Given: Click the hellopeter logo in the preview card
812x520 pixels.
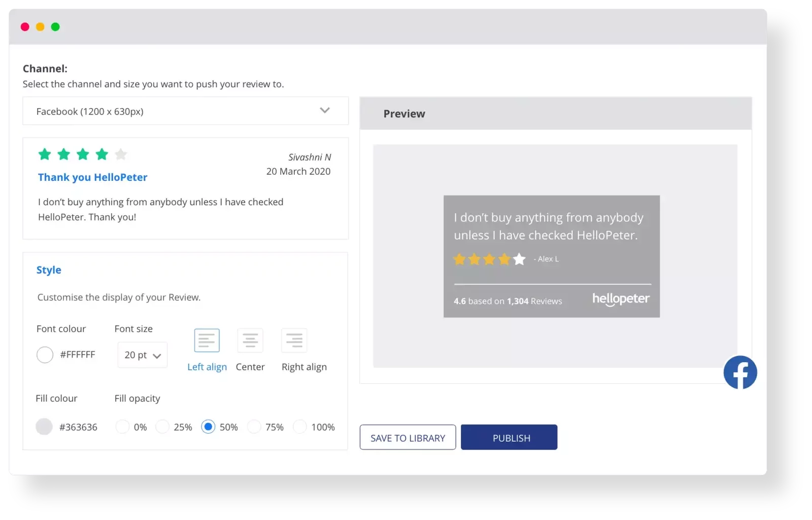Looking at the screenshot, I should click(621, 299).
